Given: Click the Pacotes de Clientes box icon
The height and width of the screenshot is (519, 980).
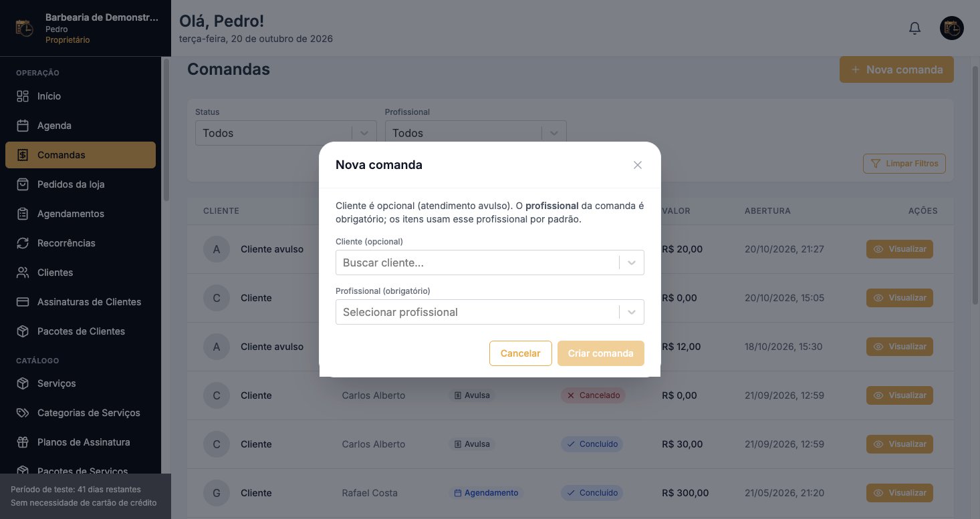Looking at the screenshot, I should (23, 331).
